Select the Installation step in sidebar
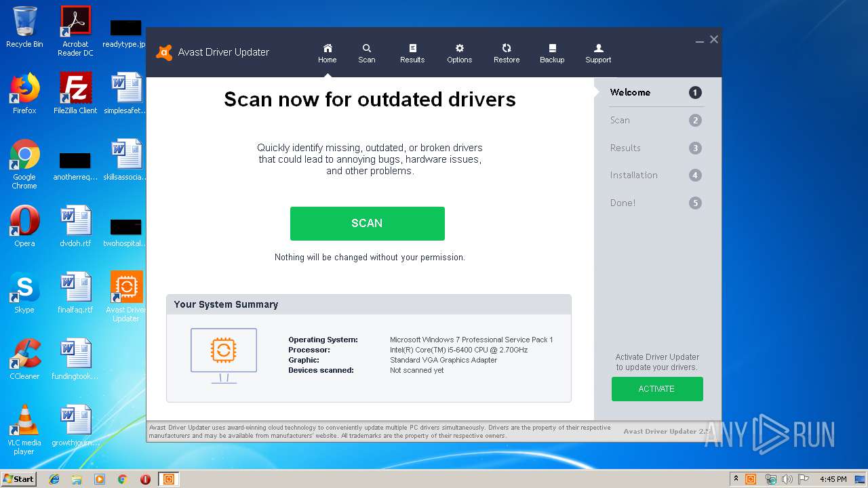The width and height of the screenshot is (868, 488). point(656,175)
